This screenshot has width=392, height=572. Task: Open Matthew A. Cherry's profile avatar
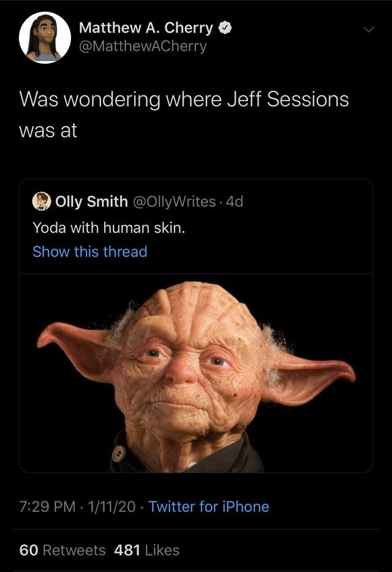pos(45,37)
